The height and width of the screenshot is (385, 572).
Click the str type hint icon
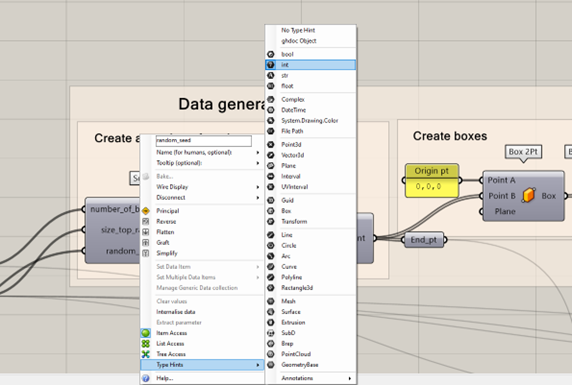(x=271, y=75)
